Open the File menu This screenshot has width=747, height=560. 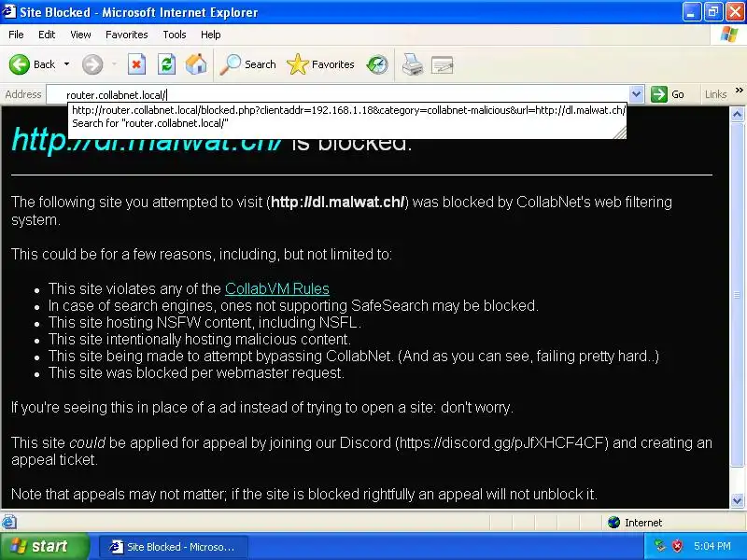[x=16, y=35]
